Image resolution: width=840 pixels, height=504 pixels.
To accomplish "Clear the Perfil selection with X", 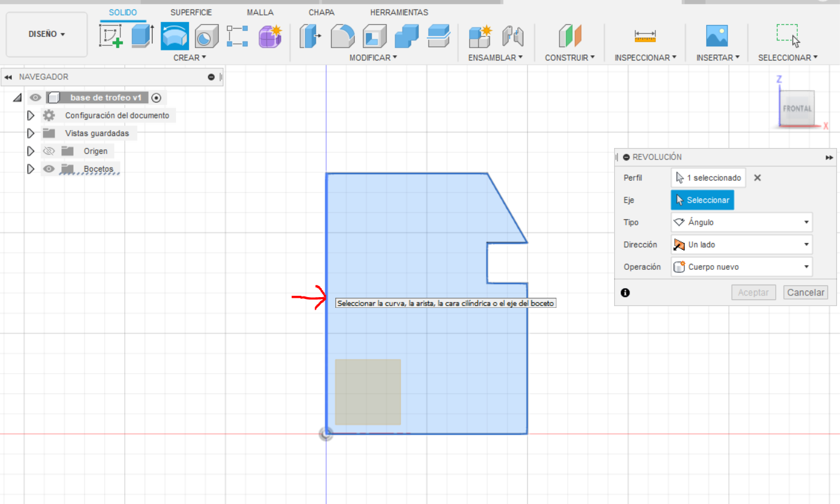I will (757, 178).
